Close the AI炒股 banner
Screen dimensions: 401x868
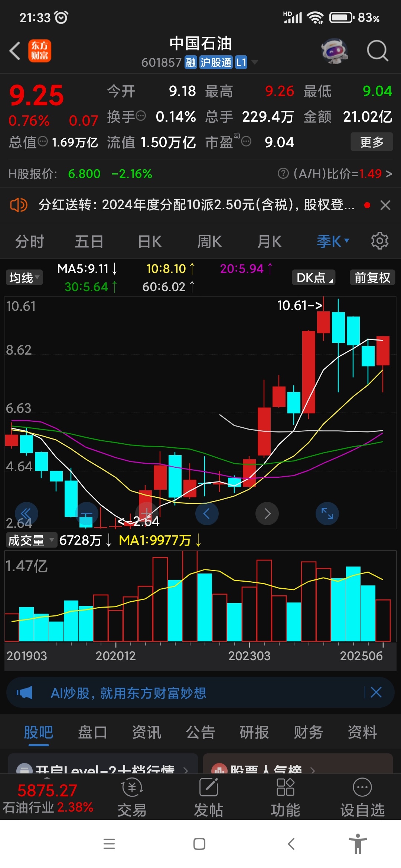coord(376,692)
